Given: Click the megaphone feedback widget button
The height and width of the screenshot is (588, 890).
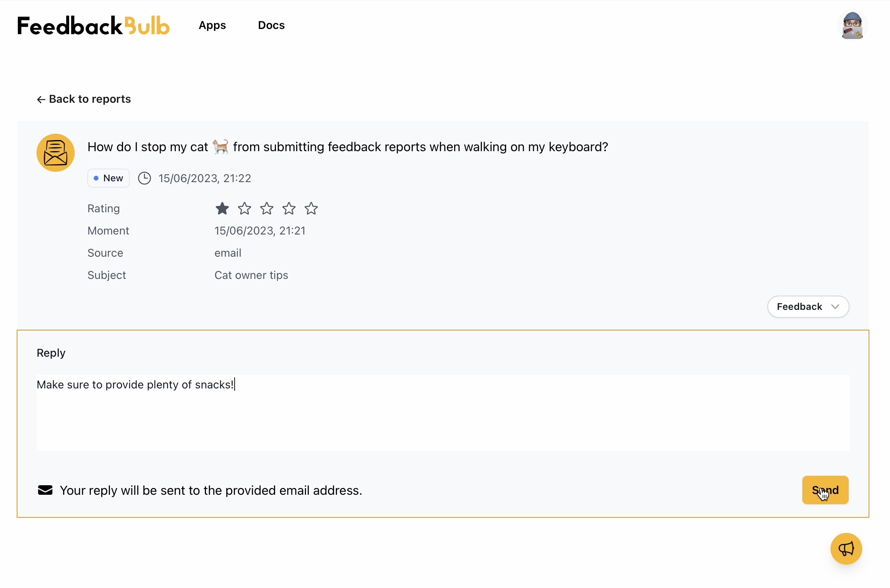Looking at the screenshot, I should 846,549.
